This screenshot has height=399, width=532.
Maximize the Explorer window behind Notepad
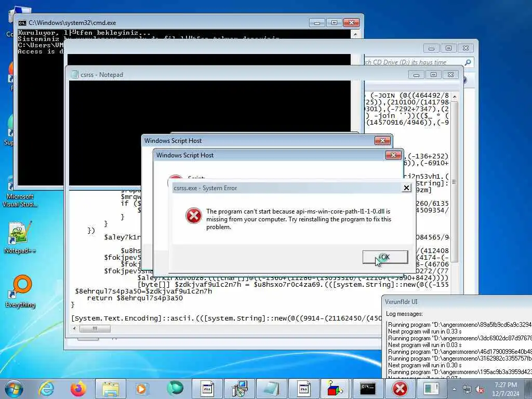pyautogui.click(x=448, y=48)
